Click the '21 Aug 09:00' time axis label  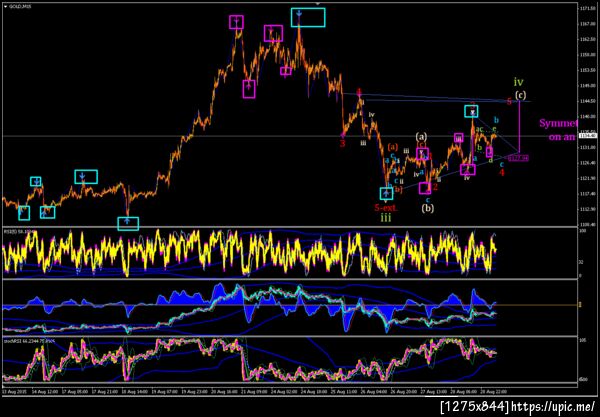pyautogui.click(x=253, y=392)
